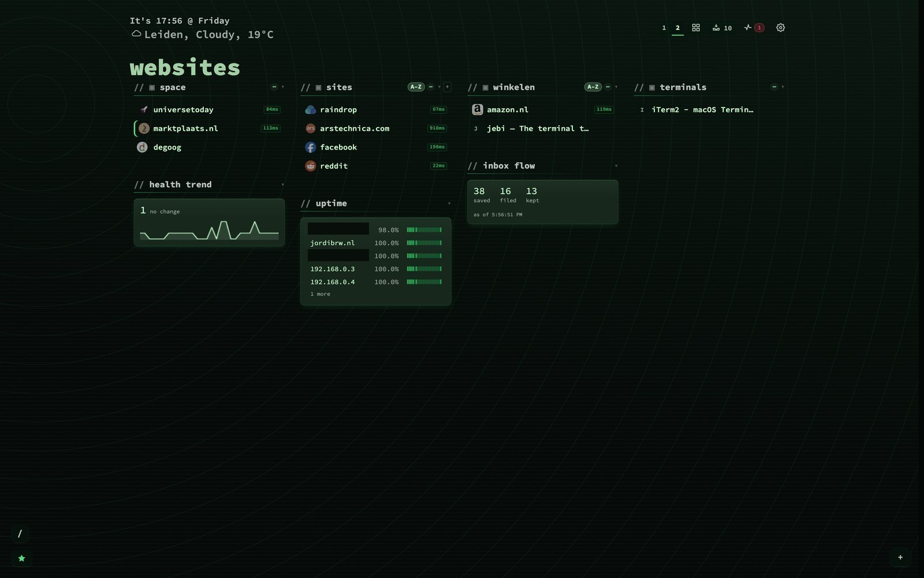
Task: Expand the '1 more' uptime entries
Action: point(321,294)
